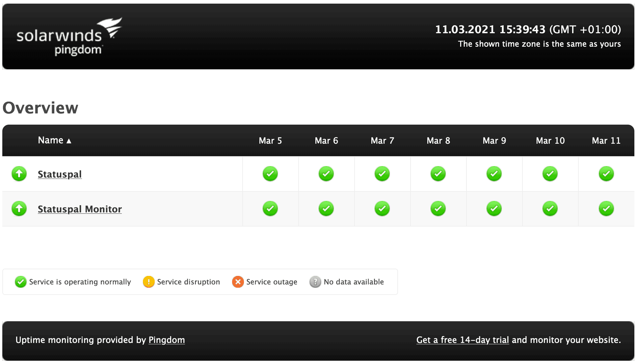Image resolution: width=638 pixels, height=364 pixels.
Task: Click 'Uptime monitoring provided by' footer text
Action: pyautogui.click(x=81, y=340)
